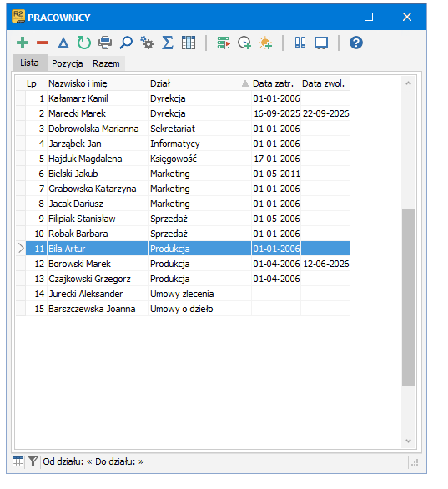Add a new employee with the green plus icon

point(23,43)
